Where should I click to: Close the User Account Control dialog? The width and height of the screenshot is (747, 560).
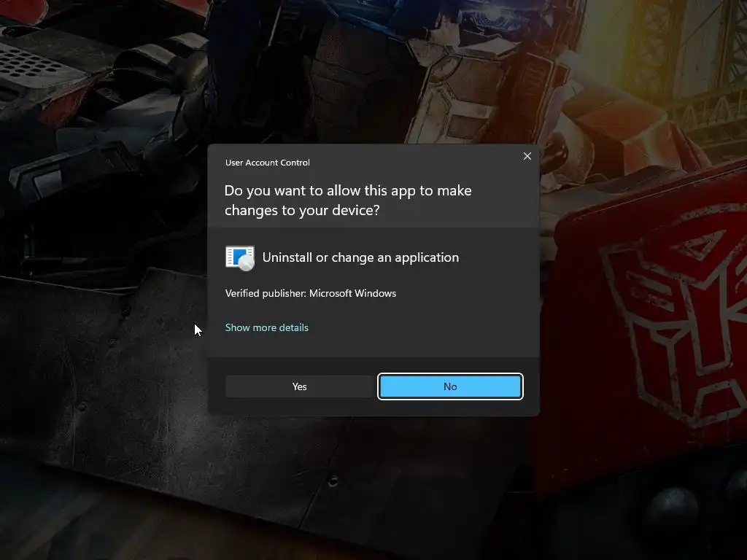point(527,156)
